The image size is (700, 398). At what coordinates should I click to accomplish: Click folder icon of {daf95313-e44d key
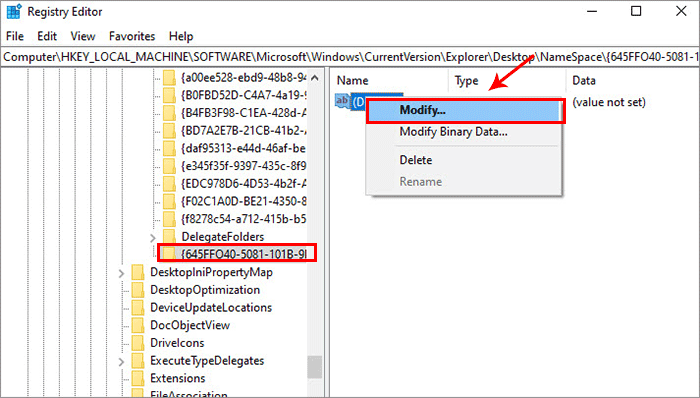169,148
